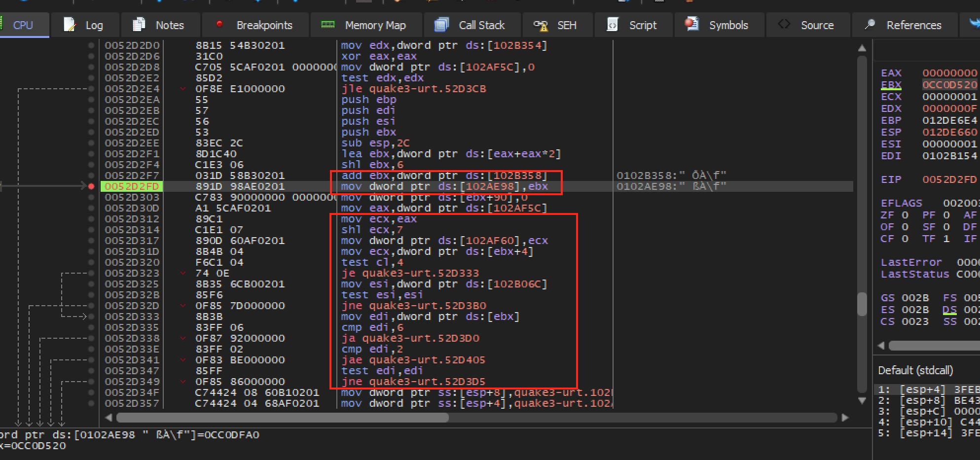Toggle the breakpoint bullet at address 0052D335

[x=91, y=327]
